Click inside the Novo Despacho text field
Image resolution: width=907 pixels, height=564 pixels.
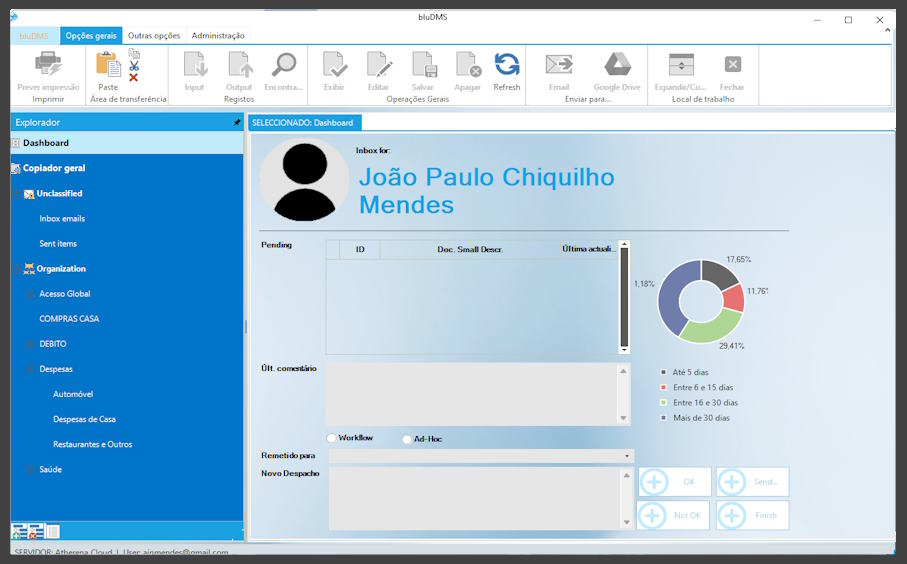474,497
